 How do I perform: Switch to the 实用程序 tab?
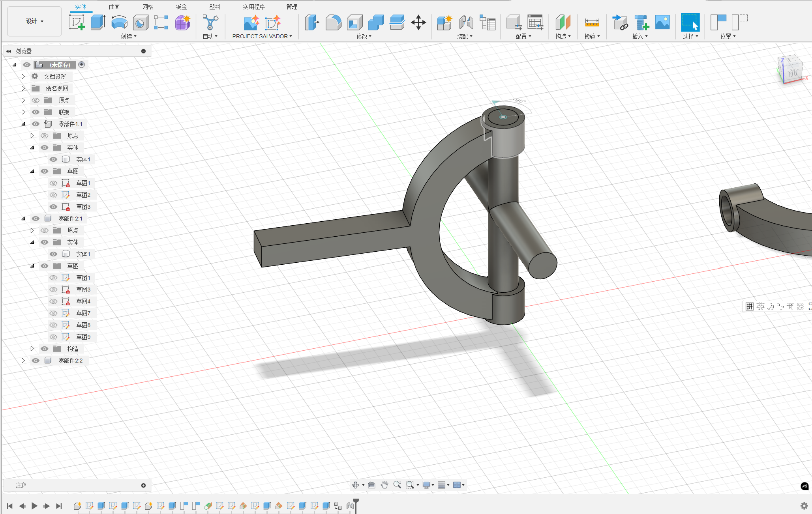tap(254, 7)
